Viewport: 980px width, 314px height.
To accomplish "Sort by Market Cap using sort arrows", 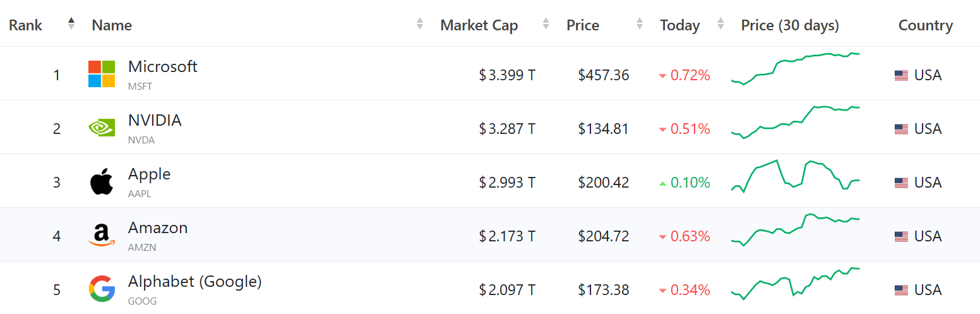I will click(546, 24).
